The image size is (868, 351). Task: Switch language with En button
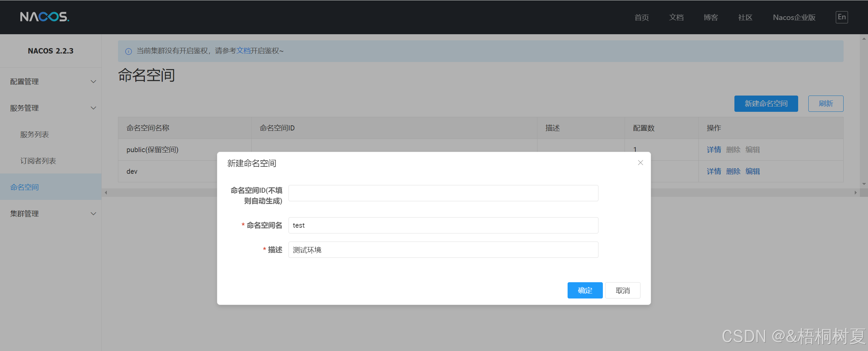pyautogui.click(x=842, y=17)
